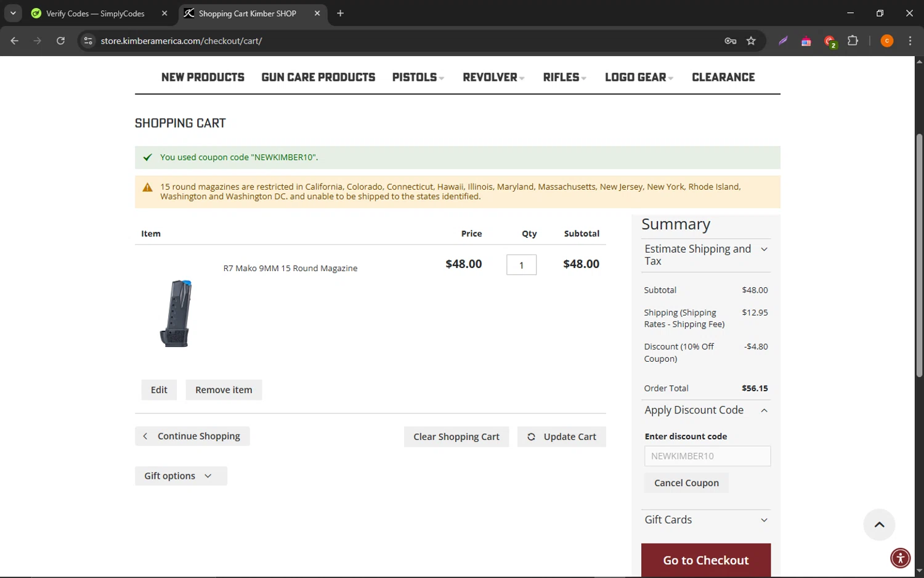Screen dimensions: 924x578
Task: Expand Estimate Shipping and Tax section
Action: pos(706,255)
